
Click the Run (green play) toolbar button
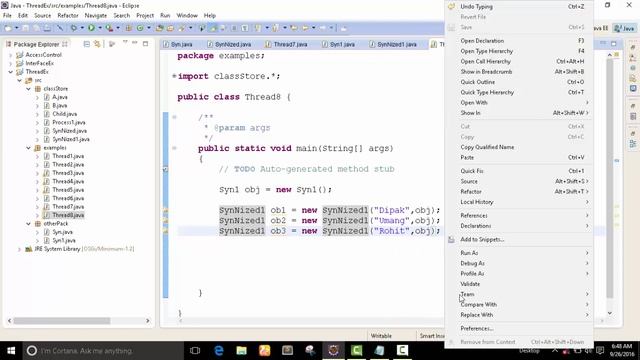pos(91,28)
